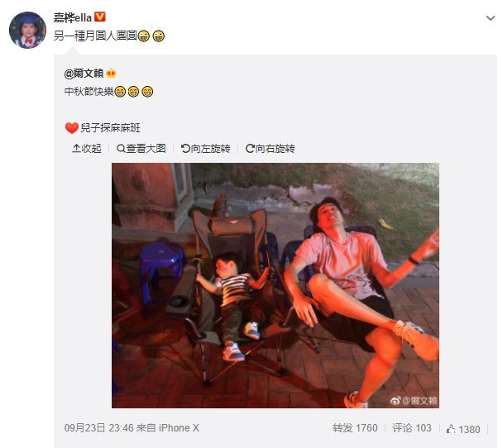Image resolution: width=503 pixels, height=448 pixels.
Task: Click the magnifier icon beside 查看大图
Action: pos(121,149)
